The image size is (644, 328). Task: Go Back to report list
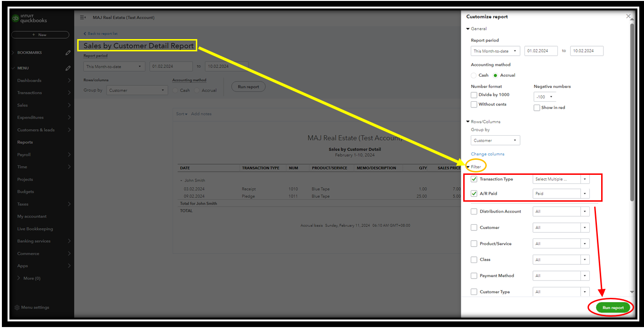100,33
